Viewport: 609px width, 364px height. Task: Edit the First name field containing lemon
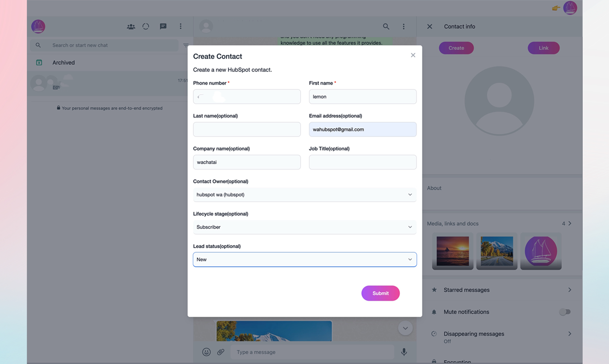[363, 97]
